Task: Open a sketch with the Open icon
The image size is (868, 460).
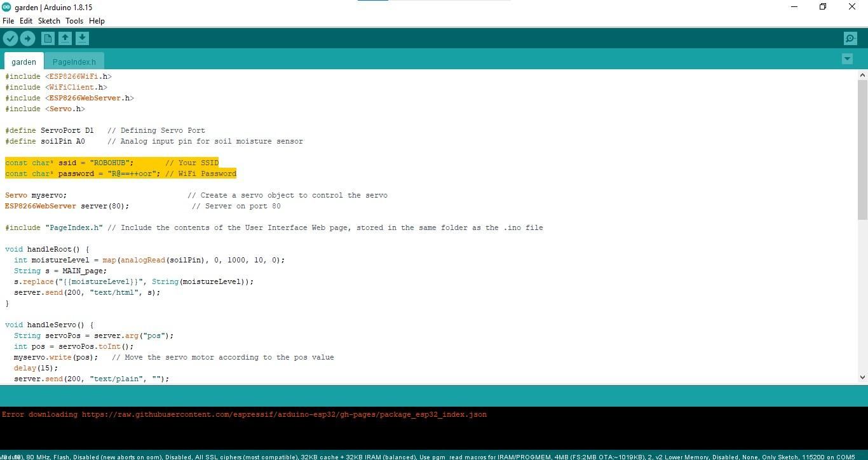Action: click(65, 38)
